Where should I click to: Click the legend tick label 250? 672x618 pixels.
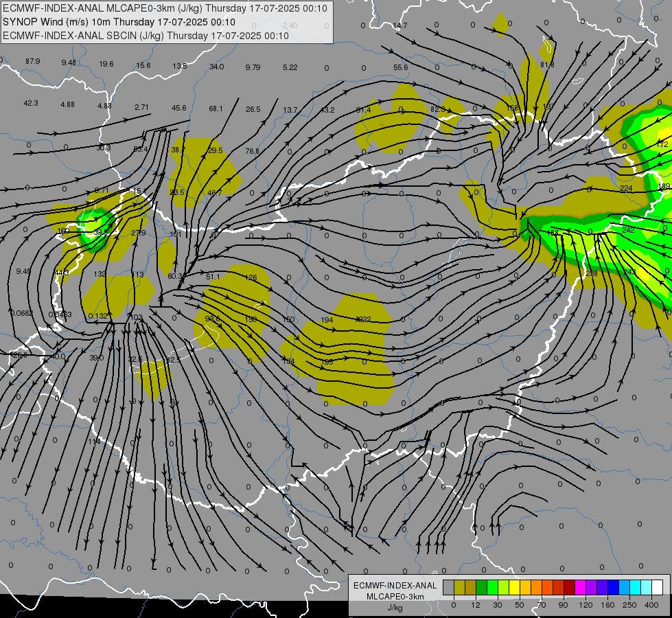tap(629, 605)
